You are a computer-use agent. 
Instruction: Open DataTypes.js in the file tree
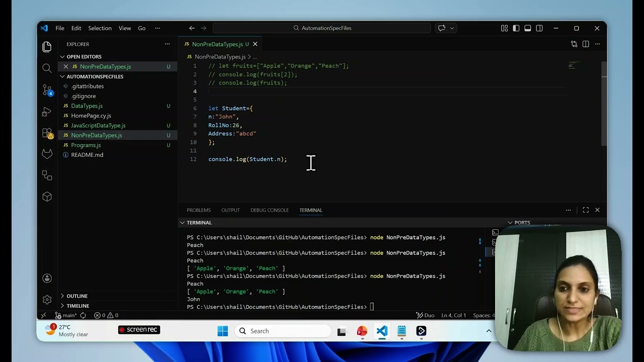(87, 106)
